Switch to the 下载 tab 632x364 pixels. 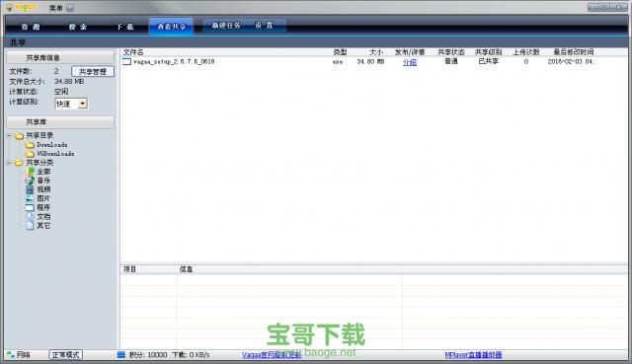[125, 27]
